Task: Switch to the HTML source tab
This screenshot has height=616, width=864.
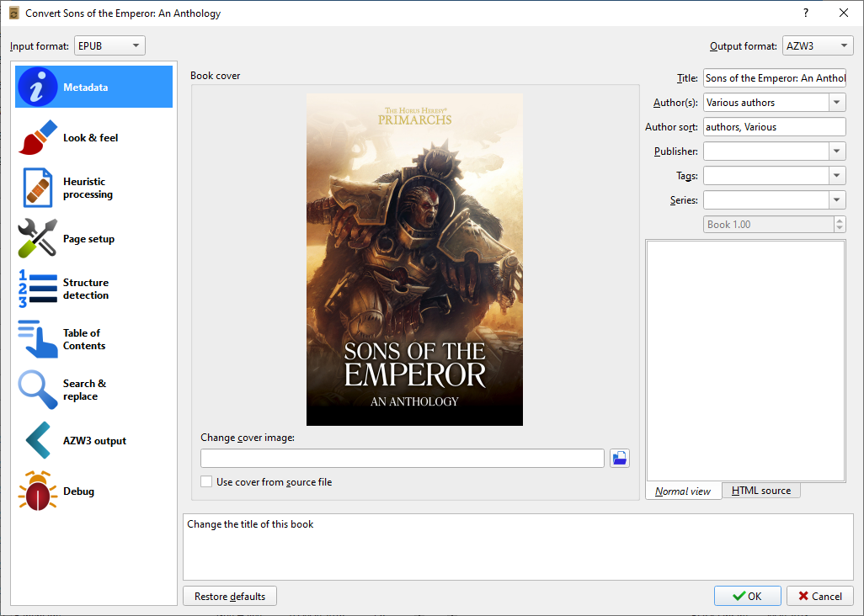Action: click(x=760, y=491)
